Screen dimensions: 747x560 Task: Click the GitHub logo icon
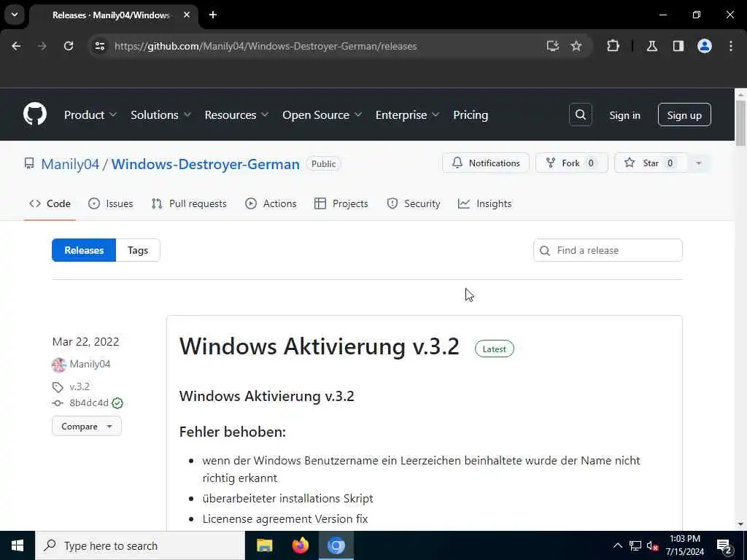(x=35, y=114)
